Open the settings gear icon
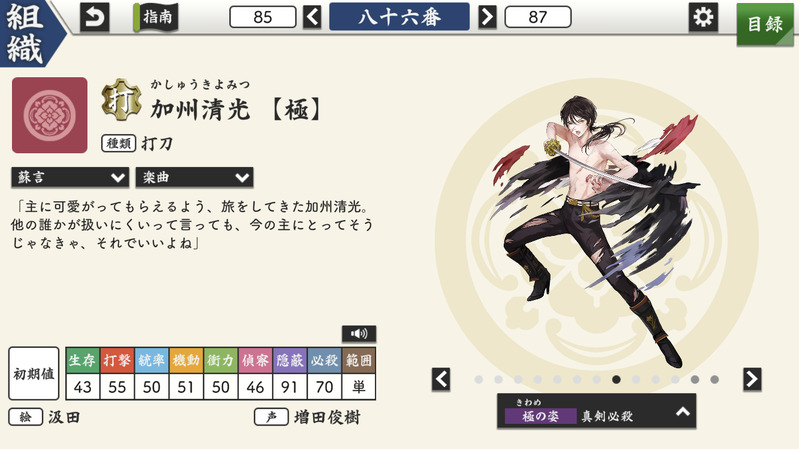 pyautogui.click(x=703, y=17)
